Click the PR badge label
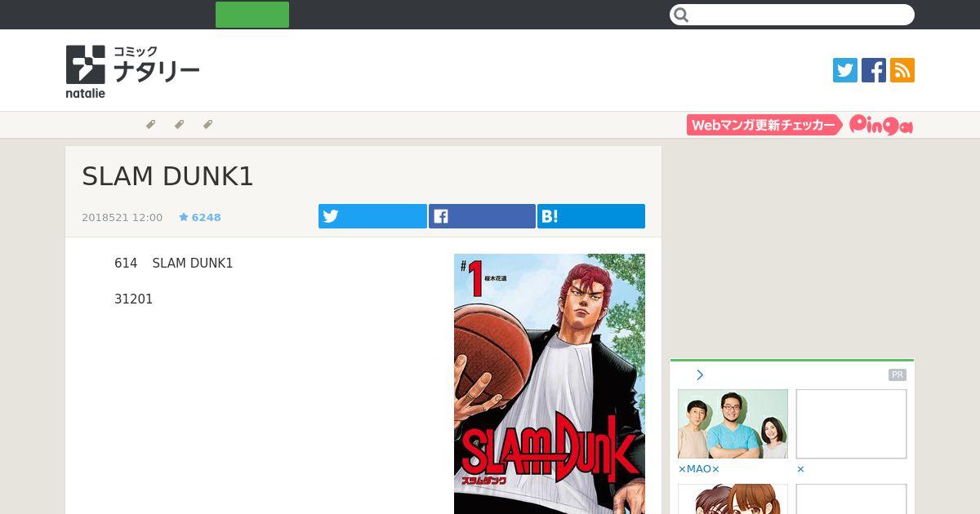The width and height of the screenshot is (980, 514). tap(898, 375)
